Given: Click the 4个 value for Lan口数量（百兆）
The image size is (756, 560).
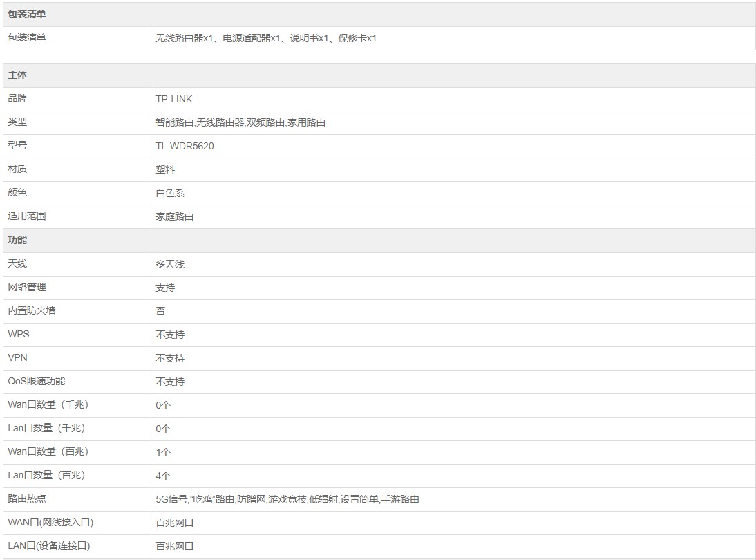Looking at the screenshot, I should pyautogui.click(x=163, y=476).
